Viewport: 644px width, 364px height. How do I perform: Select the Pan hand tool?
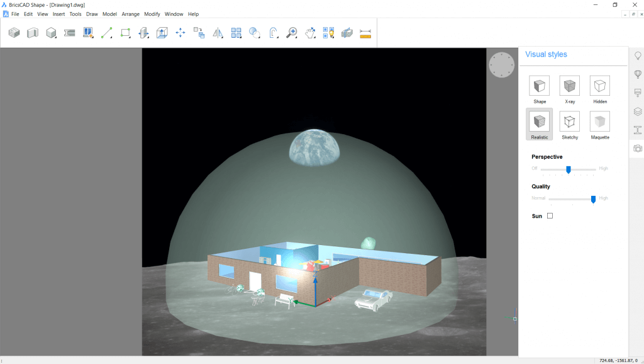(310, 33)
